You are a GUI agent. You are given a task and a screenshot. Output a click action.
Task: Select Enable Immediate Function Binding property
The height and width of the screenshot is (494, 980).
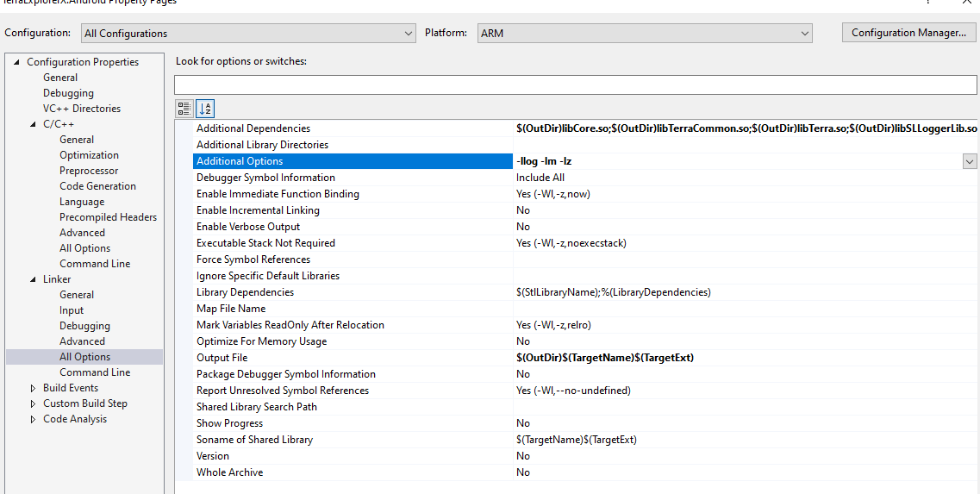click(x=278, y=194)
